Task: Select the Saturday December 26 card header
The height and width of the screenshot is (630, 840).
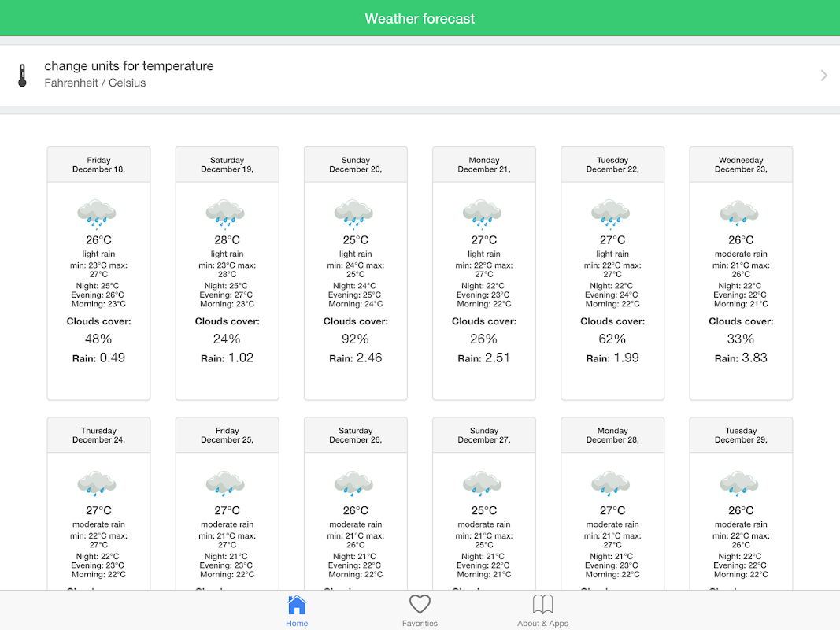Action: point(356,435)
